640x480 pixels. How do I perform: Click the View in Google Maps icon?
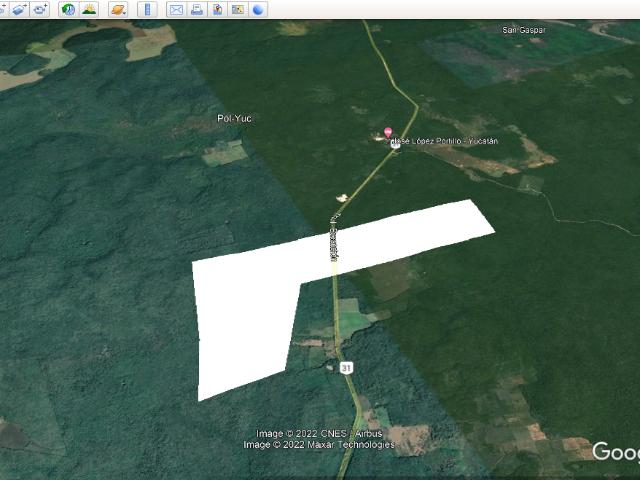(x=238, y=9)
